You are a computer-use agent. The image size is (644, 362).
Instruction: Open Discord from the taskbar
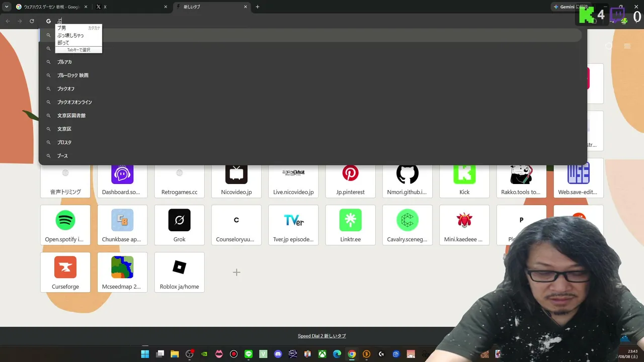click(x=278, y=354)
